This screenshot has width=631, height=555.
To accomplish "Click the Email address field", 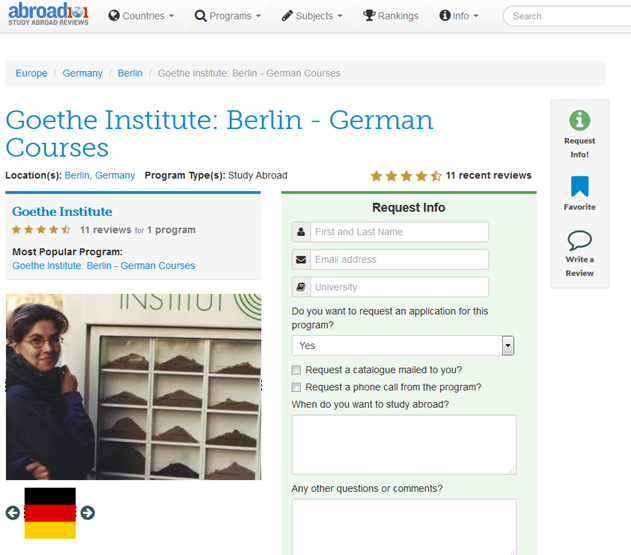I will (399, 260).
